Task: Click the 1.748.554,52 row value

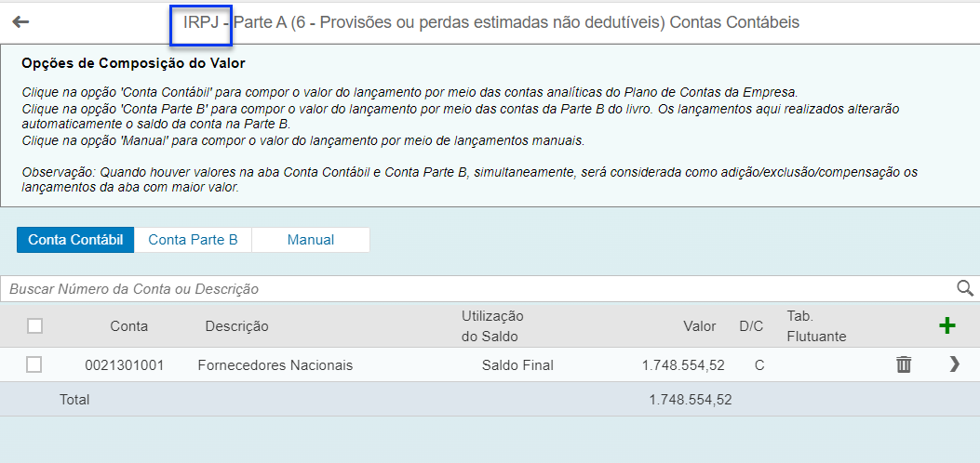Action: (683, 365)
